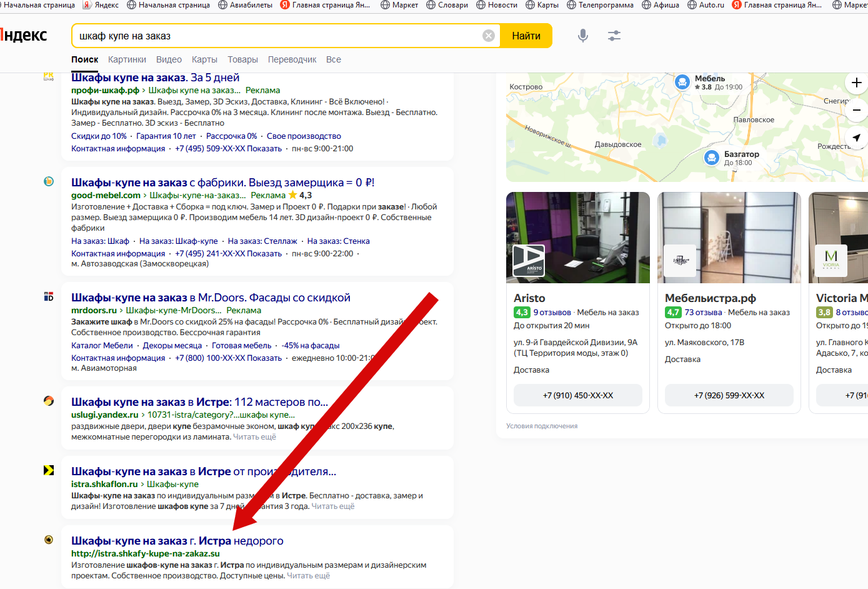This screenshot has height=589, width=868.
Task: Open 'Контактная информация' for the mrdoors.ru ad
Action: coord(118,358)
